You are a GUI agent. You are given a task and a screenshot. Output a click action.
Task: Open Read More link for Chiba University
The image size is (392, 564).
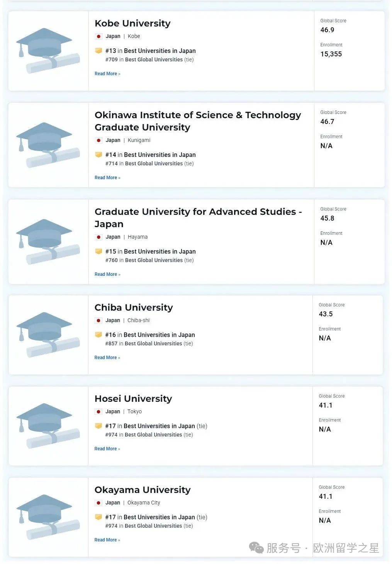(107, 358)
